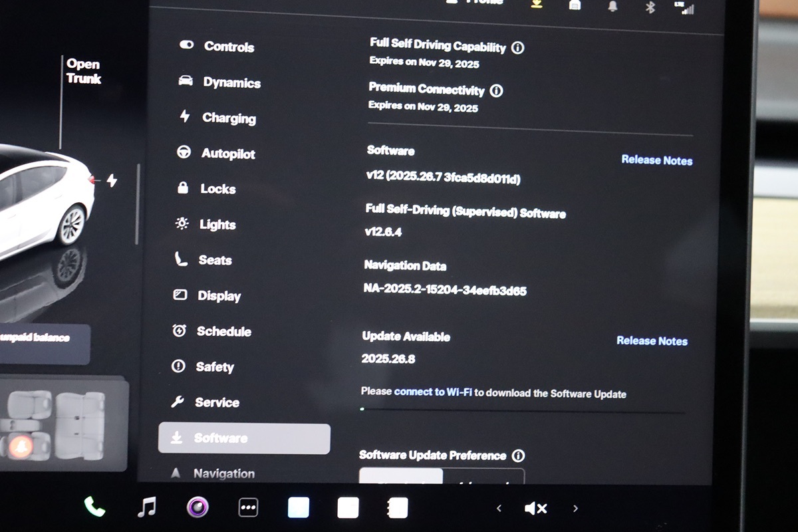Tap the Navigation Data heading
798x532 pixels.
[x=405, y=265]
